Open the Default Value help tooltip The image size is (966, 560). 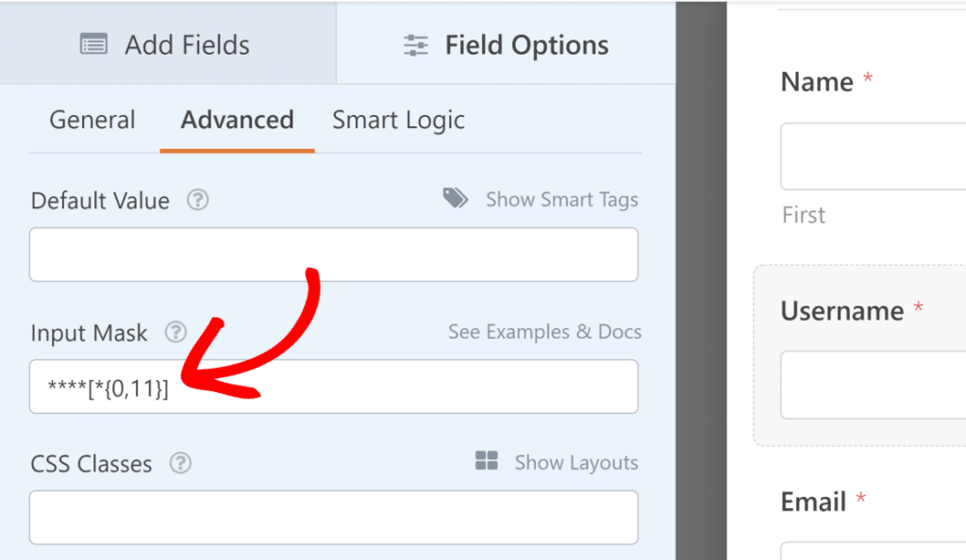tap(197, 200)
